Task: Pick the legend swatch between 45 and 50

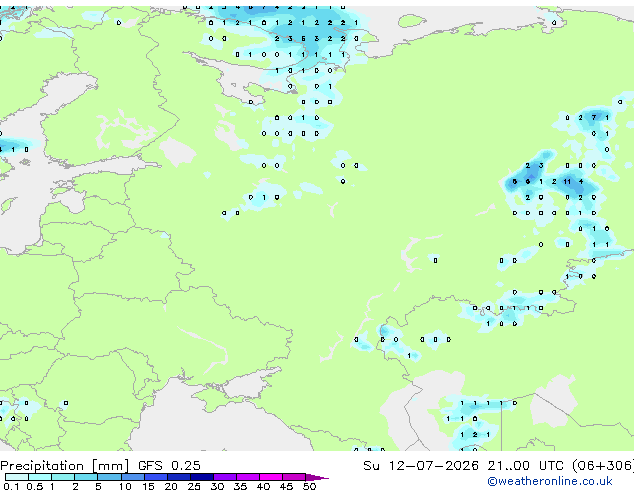Action: (294, 477)
